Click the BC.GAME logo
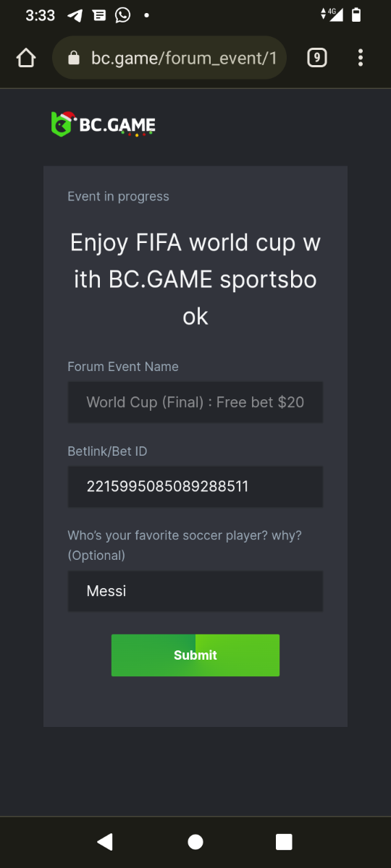Image resolution: width=391 pixels, height=868 pixels. point(103,124)
